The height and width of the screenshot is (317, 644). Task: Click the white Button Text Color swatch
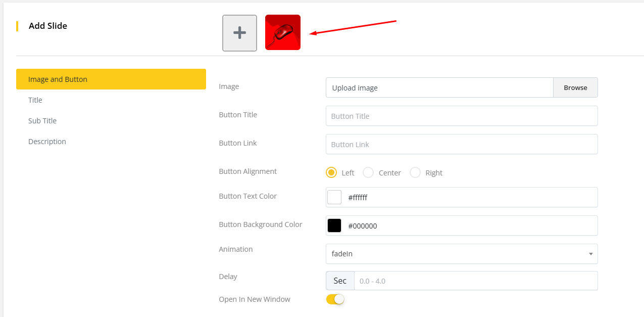[x=334, y=197]
